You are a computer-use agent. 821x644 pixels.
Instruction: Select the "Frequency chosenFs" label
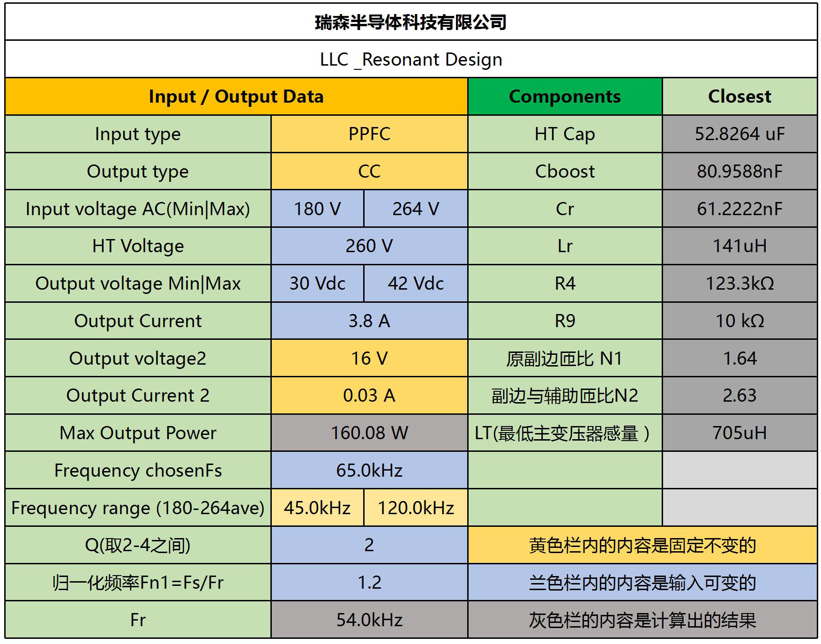pyautogui.click(x=138, y=471)
